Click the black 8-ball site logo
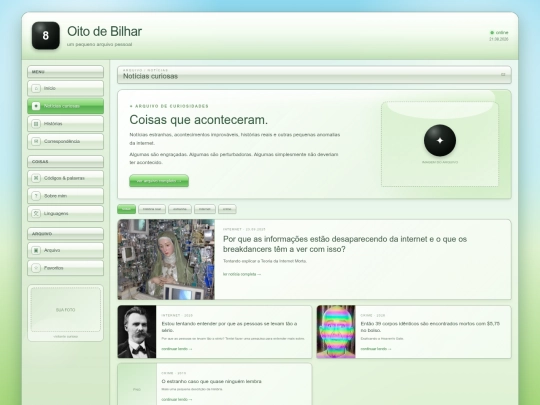This screenshot has width=540, height=405. coord(45,35)
